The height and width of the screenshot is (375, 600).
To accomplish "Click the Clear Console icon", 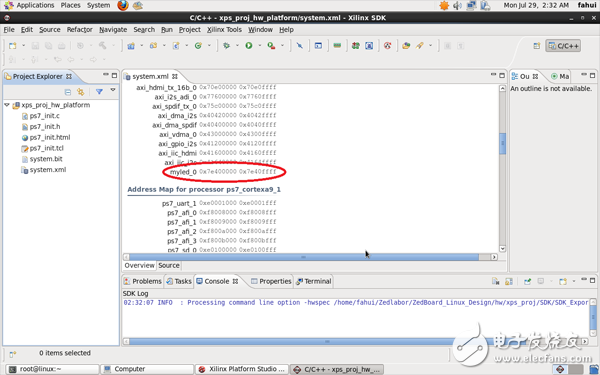I will (x=496, y=281).
